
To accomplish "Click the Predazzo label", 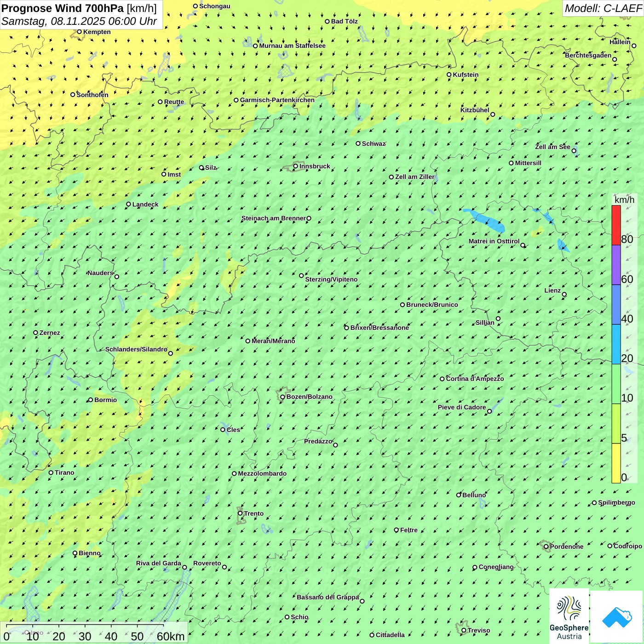I will pos(318,441).
